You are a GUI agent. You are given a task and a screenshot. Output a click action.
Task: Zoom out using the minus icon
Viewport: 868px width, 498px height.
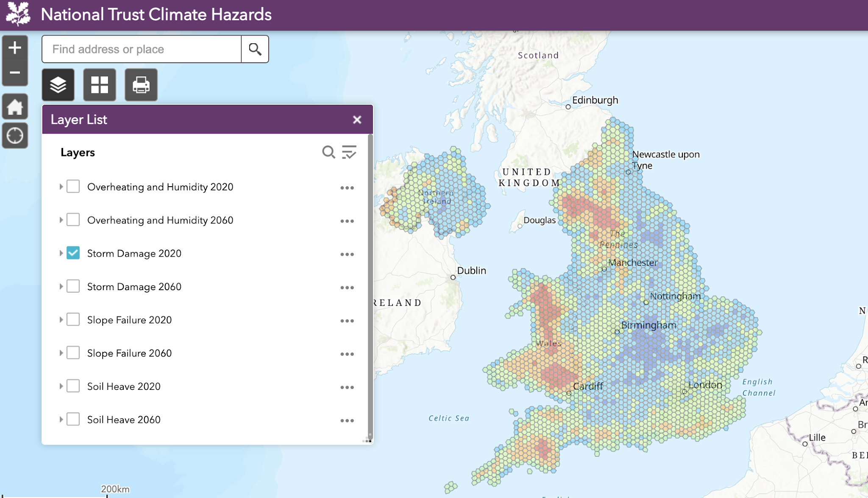(15, 73)
